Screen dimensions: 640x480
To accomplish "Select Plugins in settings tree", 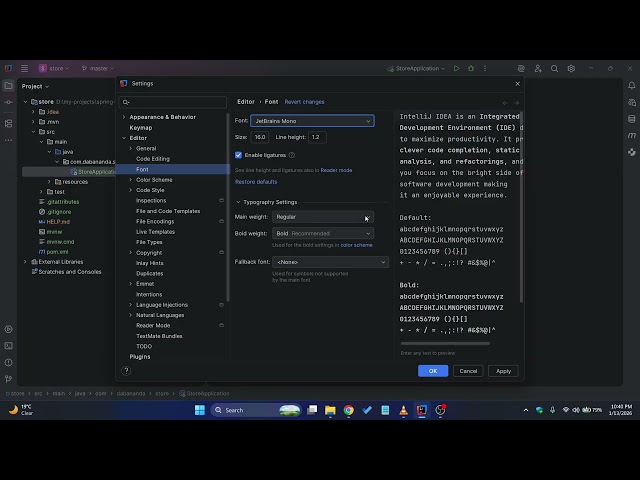I will (140, 357).
